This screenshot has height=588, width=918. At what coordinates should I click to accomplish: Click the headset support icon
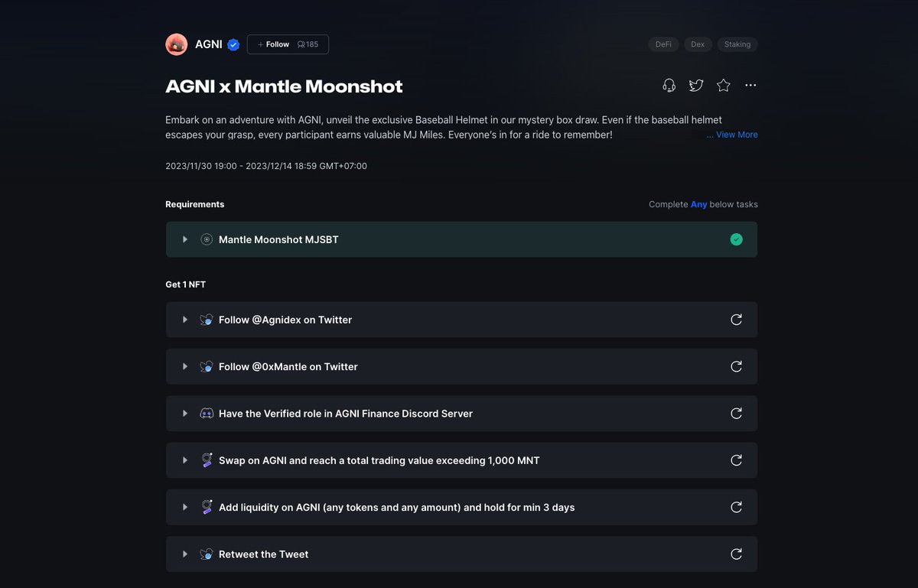[669, 86]
